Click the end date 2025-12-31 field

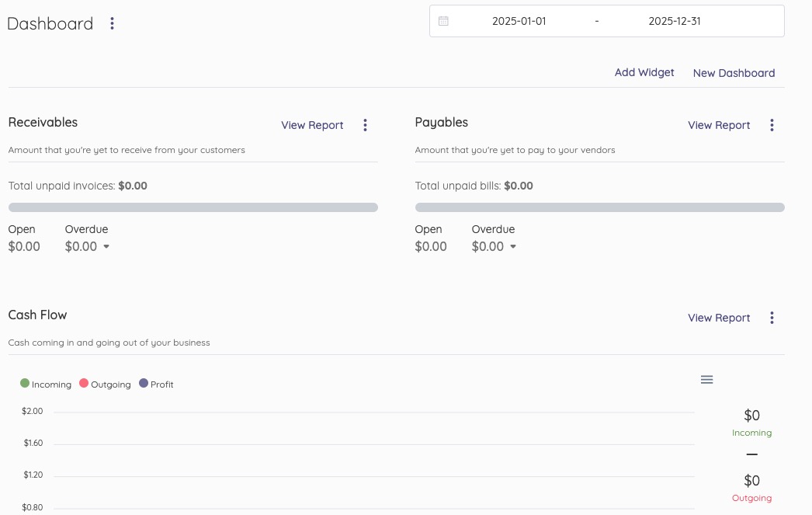674,21
